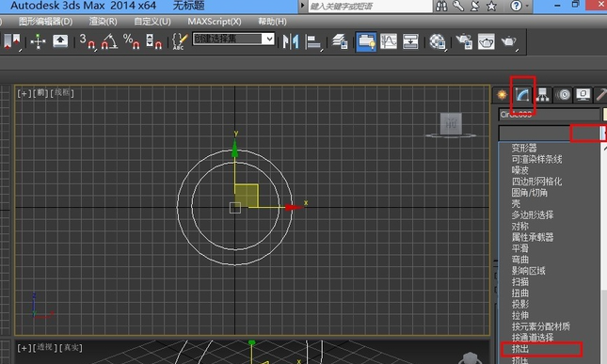This screenshot has height=364, width=607.
Task: Choose 噪波 modifier from list
Action: pos(519,170)
